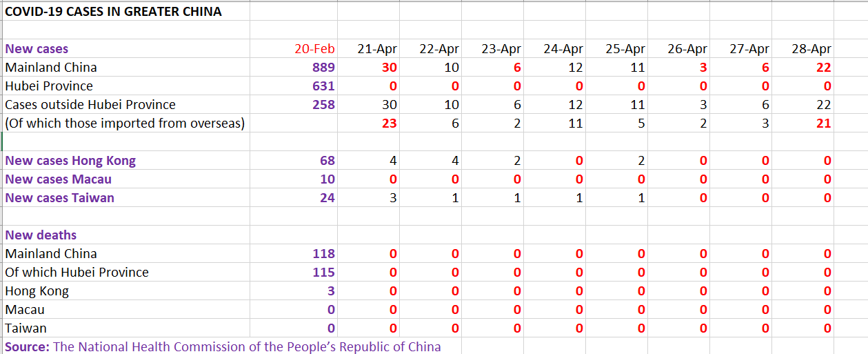Viewport: 868px width, 354px height.
Task: Select Taiwan new cases value 3 for 21-Apr
Action: (393, 198)
